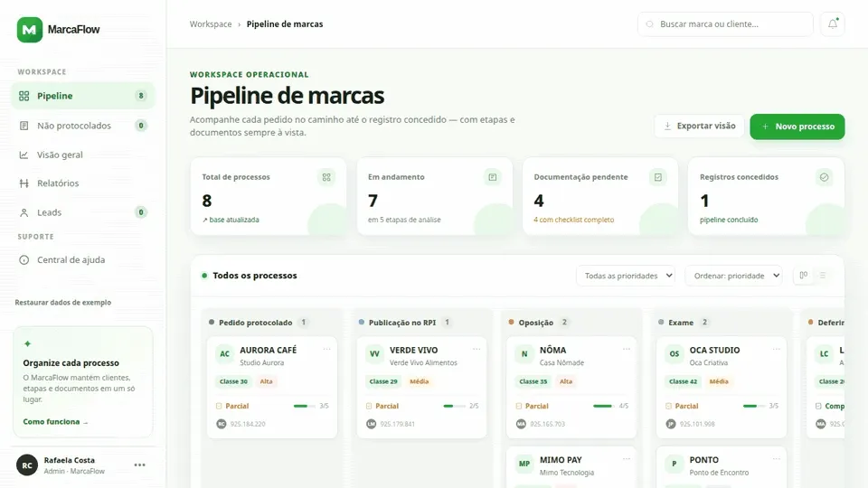Image resolution: width=868 pixels, height=488 pixels.
Task: Open the Rafaela Costa account options dots
Action: (x=139, y=465)
